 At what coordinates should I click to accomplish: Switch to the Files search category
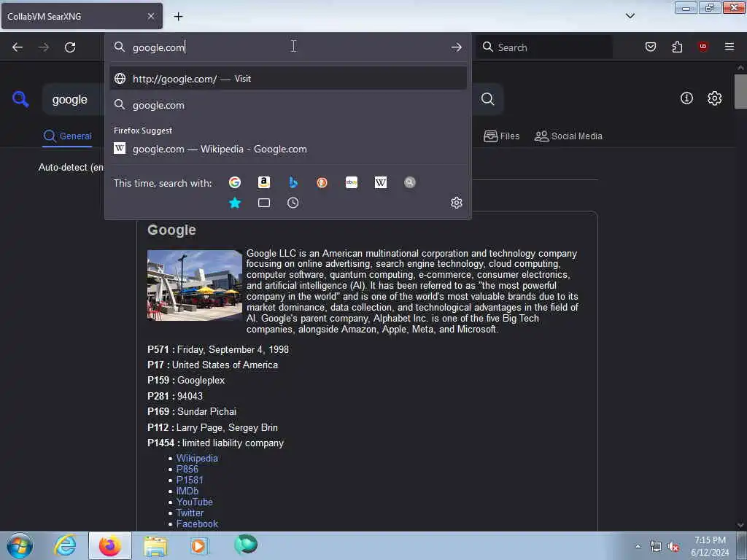pos(501,136)
